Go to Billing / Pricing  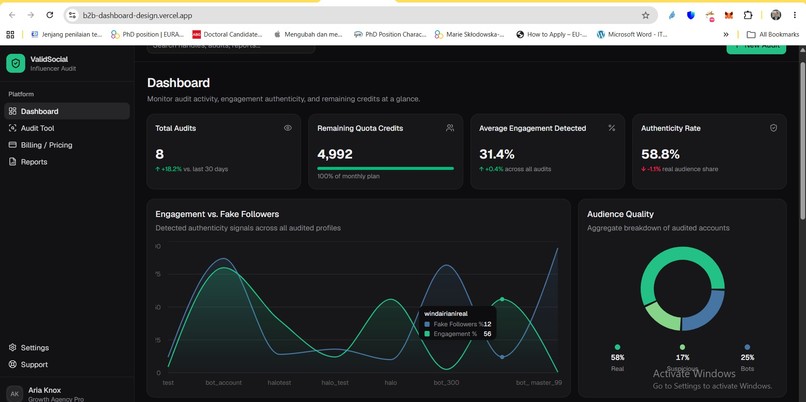pos(67,145)
